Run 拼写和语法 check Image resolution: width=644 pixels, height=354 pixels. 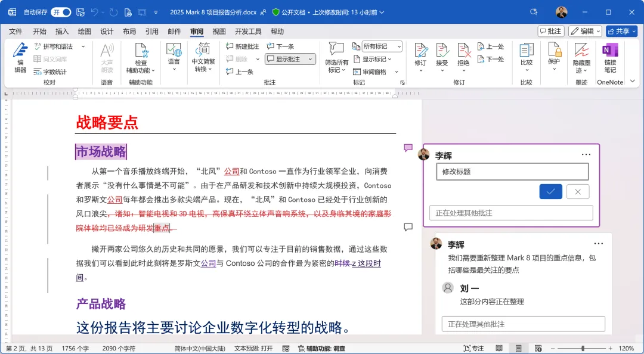click(x=54, y=47)
